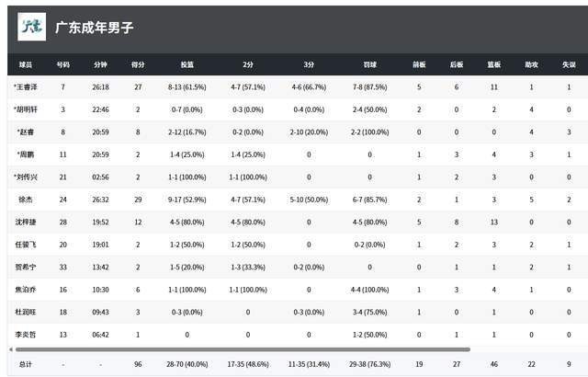Screen dimensions: 588x377
Task: Click player name 杜润旺
Action: click(26, 311)
